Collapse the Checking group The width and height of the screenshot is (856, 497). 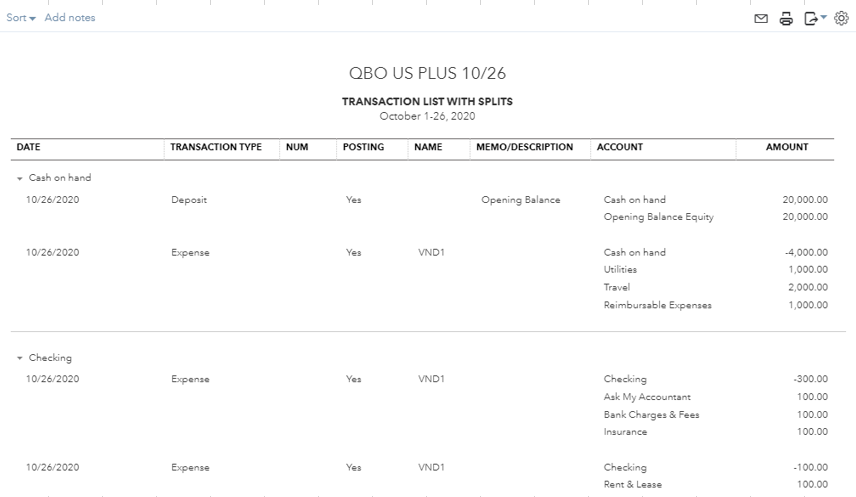point(20,358)
